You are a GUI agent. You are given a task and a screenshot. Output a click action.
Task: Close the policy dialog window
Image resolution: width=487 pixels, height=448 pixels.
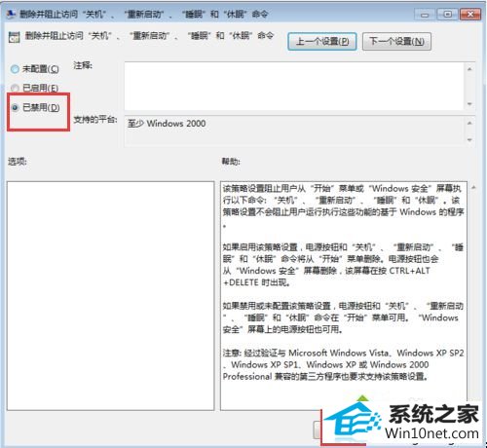pyautogui.click(x=470, y=15)
